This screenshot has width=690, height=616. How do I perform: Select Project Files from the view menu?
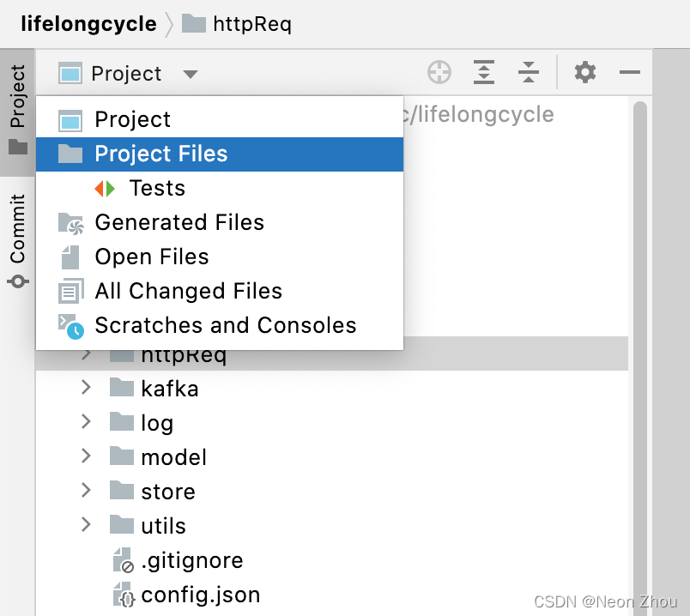coord(161,154)
